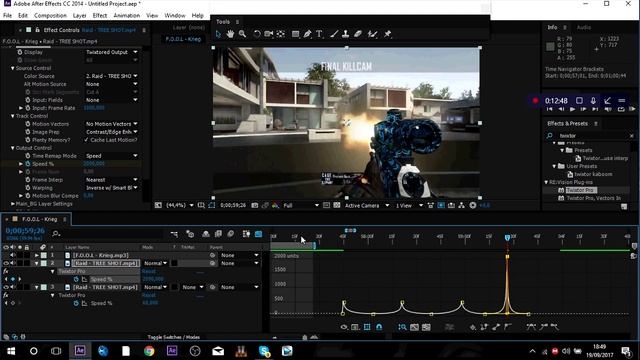Click the motion blur enable icon
640x360 pixels.
click(x=231, y=234)
